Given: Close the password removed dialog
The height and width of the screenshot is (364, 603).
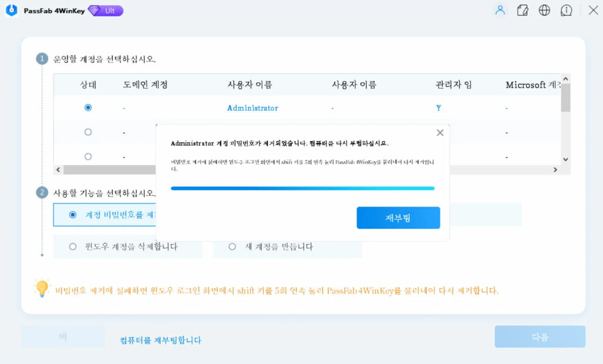Looking at the screenshot, I should tap(440, 133).
